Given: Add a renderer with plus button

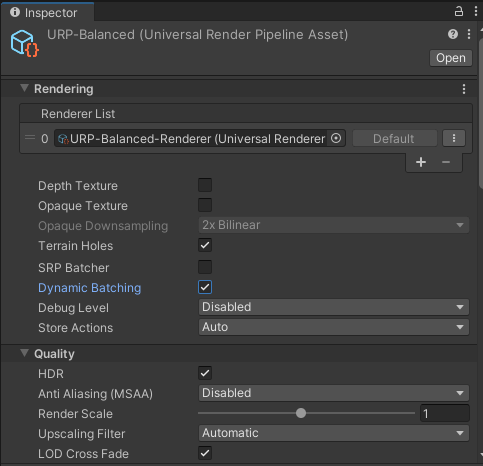Looking at the screenshot, I should (x=421, y=162).
